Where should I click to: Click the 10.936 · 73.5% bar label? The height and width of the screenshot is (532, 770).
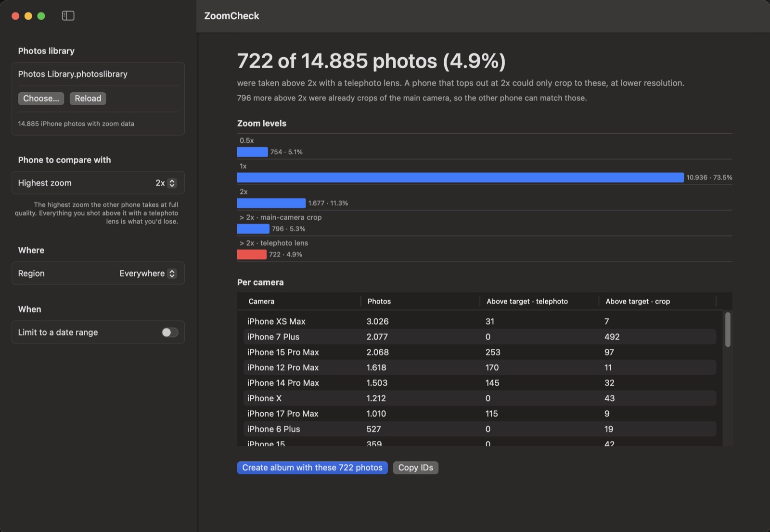click(709, 177)
